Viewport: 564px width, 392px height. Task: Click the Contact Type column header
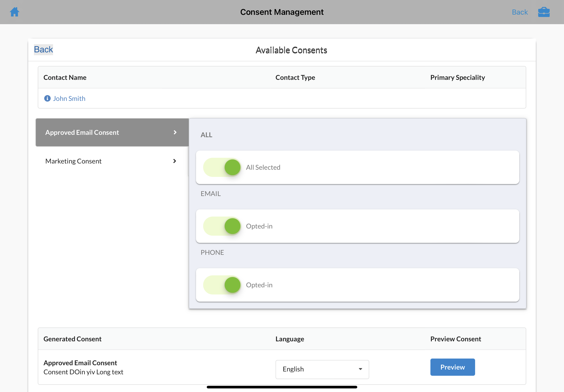coord(295,78)
